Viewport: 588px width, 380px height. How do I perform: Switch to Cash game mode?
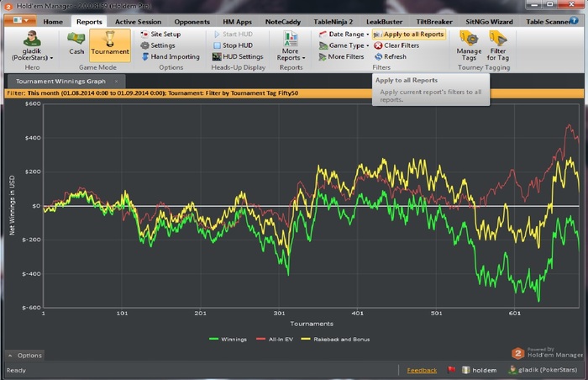click(76, 43)
